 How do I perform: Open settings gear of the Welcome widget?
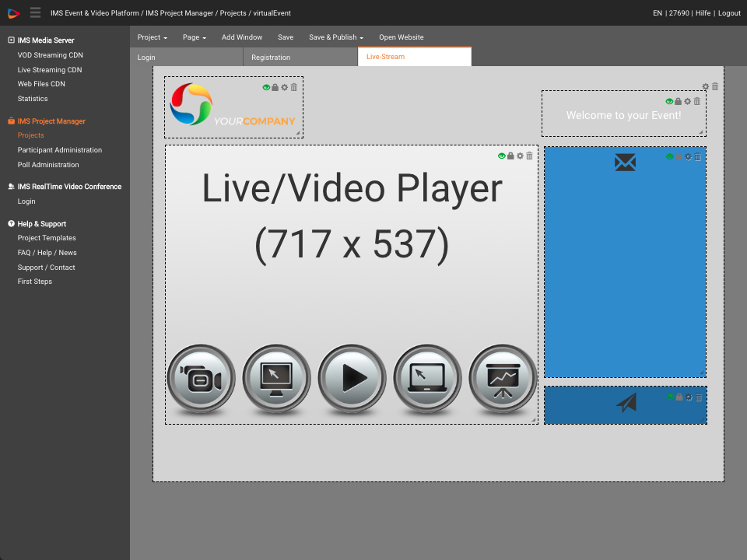click(x=687, y=101)
